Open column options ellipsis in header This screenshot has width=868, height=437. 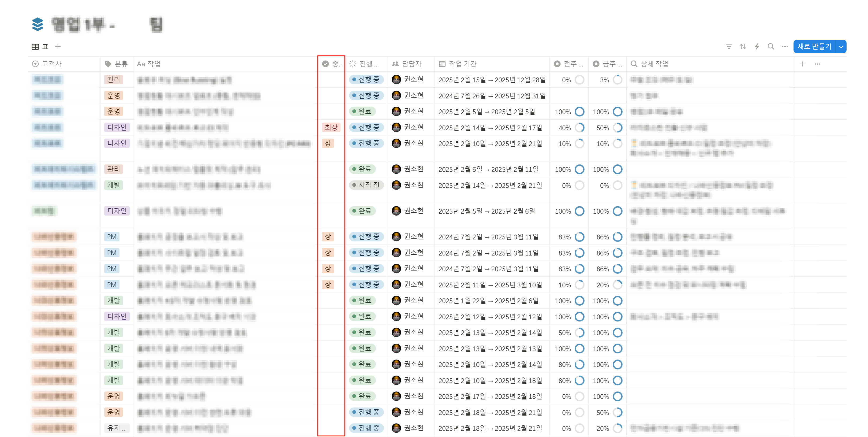click(x=817, y=64)
